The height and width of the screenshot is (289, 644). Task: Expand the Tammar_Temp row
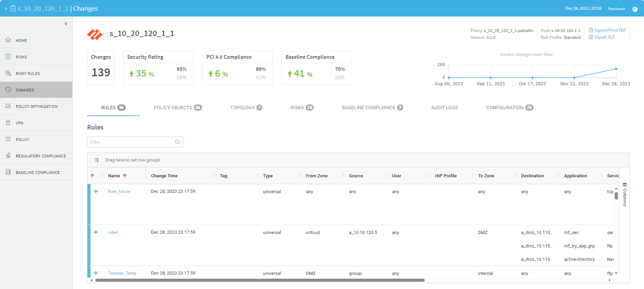(96, 273)
